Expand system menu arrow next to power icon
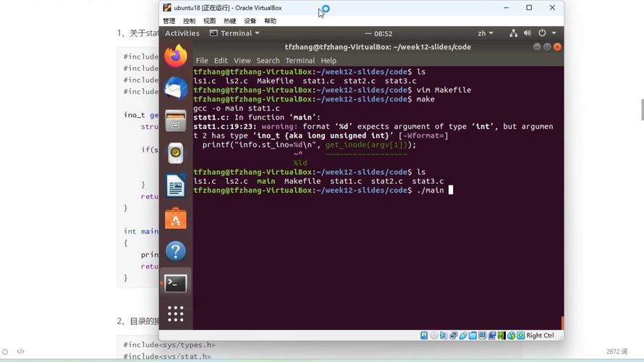This screenshot has width=644, height=362. 554,33
